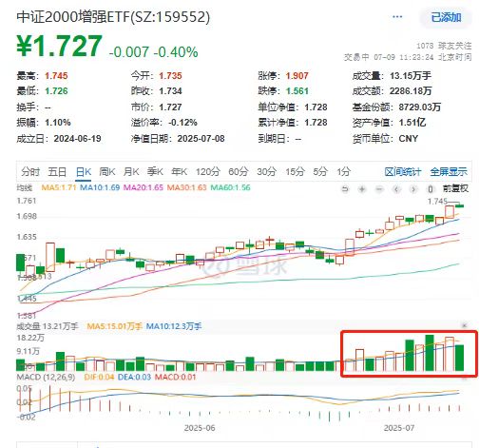Switch to the 15分 interval tab

[295, 172]
